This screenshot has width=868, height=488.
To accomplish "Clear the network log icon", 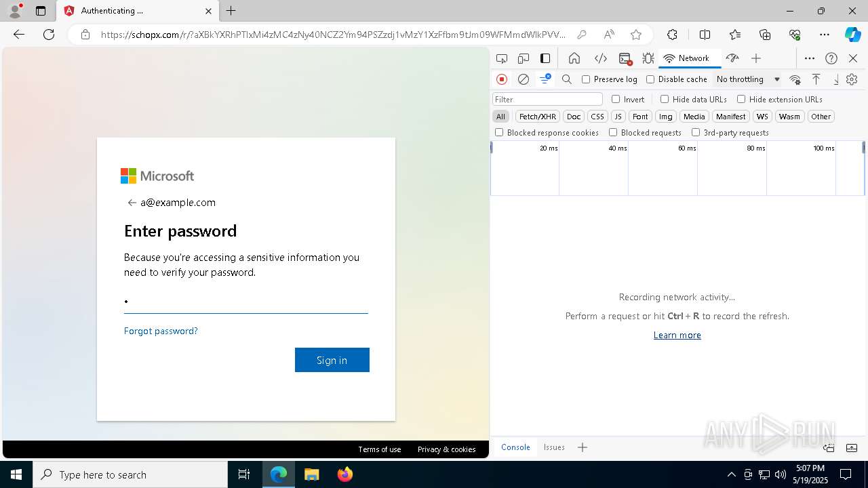I will click(x=524, y=79).
